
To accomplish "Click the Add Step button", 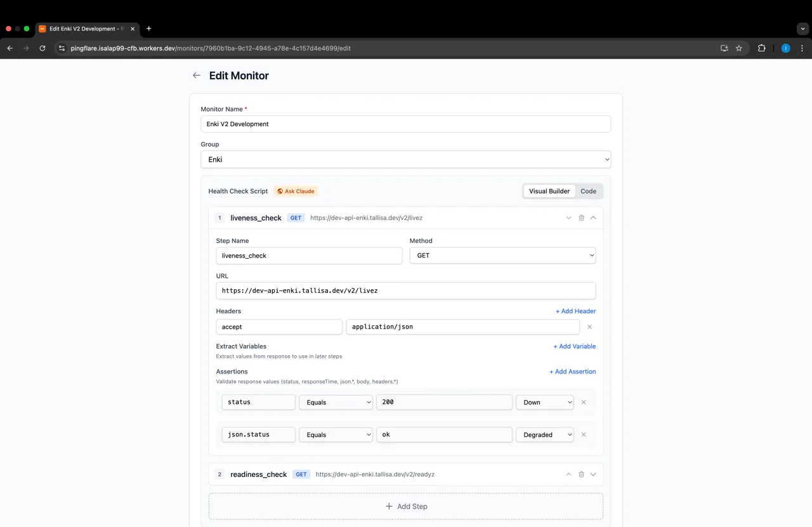I will tap(406, 507).
